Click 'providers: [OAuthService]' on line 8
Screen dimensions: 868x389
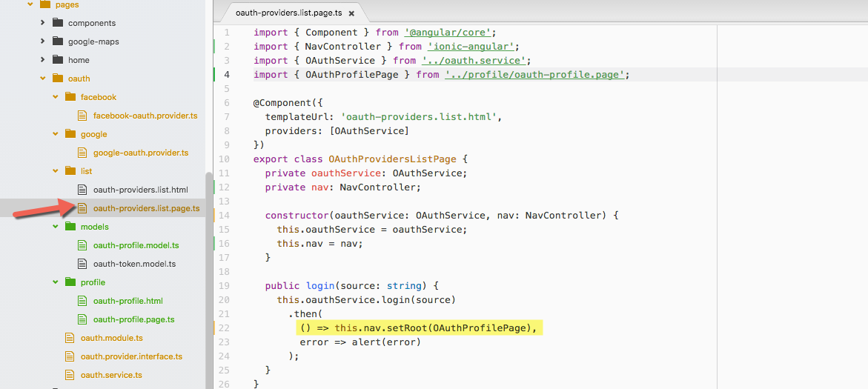(337, 131)
